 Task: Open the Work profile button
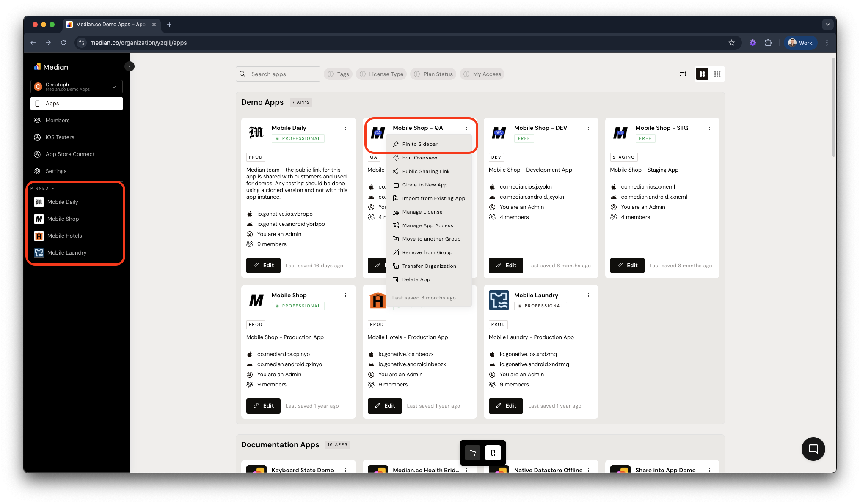[800, 43]
